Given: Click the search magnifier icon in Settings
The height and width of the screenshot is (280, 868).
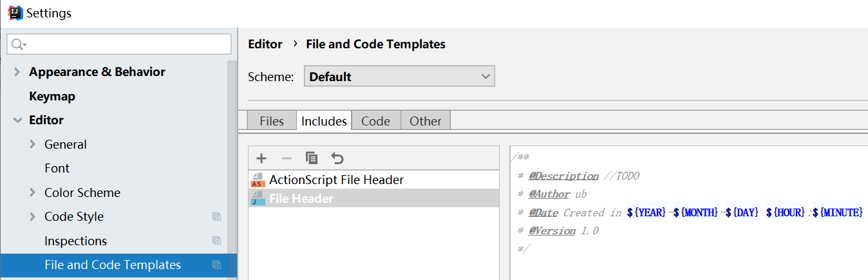Looking at the screenshot, I should (x=17, y=44).
